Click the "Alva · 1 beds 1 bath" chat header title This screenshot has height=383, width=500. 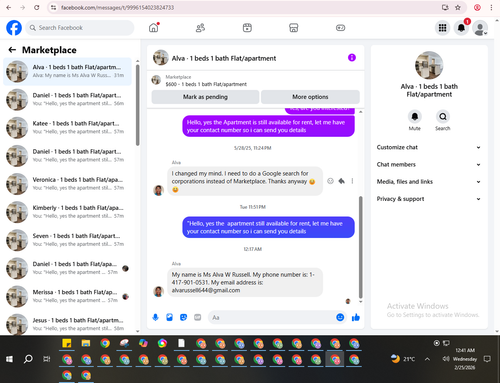click(224, 58)
